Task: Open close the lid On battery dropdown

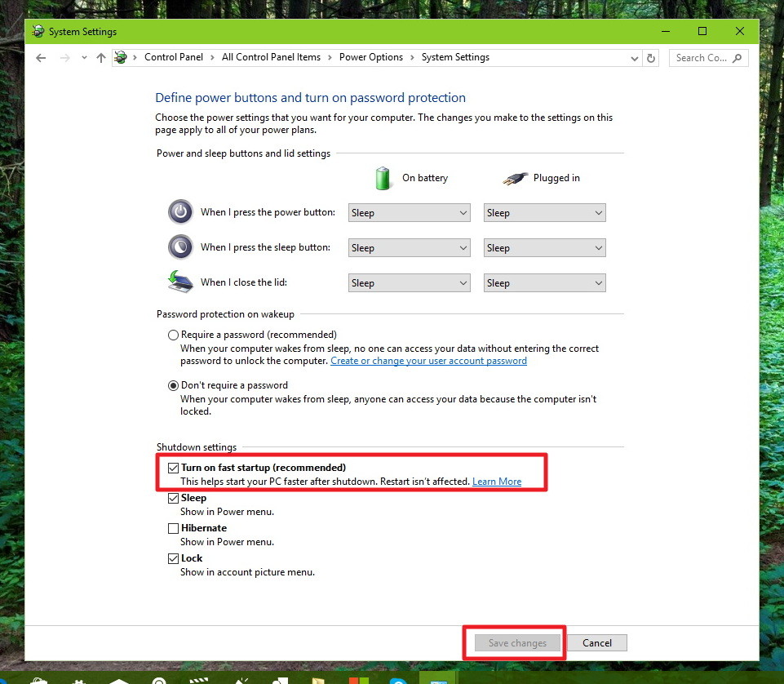Action: (409, 282)
